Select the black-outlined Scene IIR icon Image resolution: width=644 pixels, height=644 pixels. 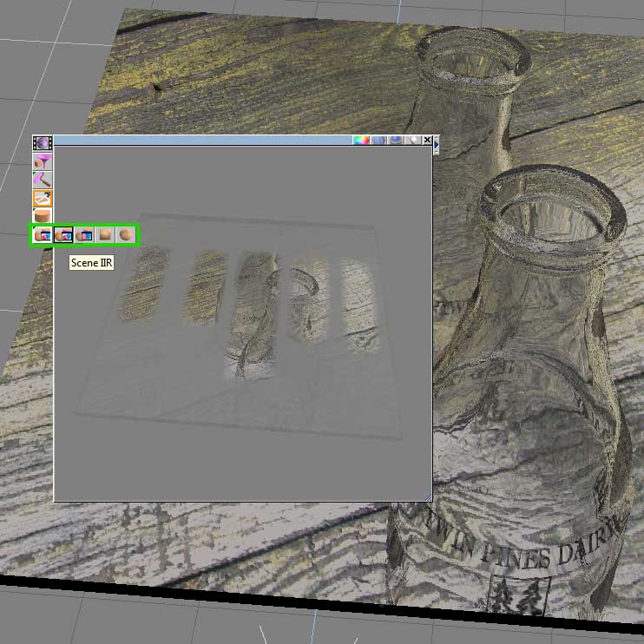coord(63,235)
